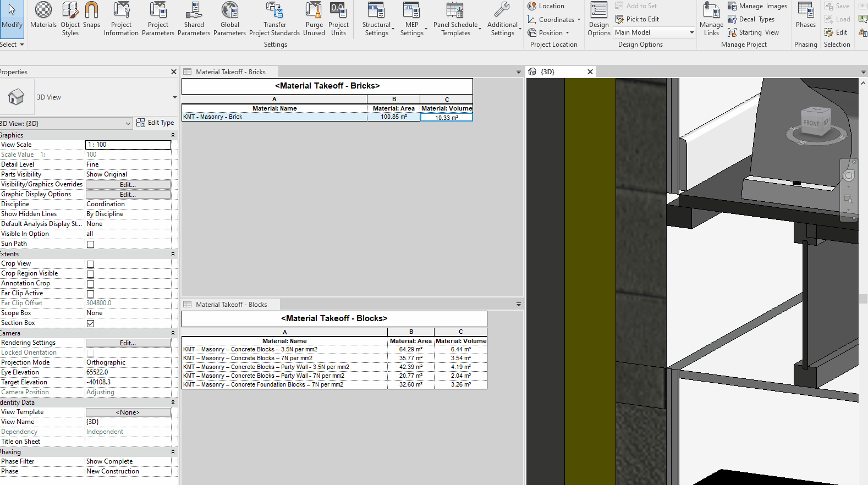Open Global Parameters dialog
The height and width of the screenshot is (485, 868).
click(229, 19)
